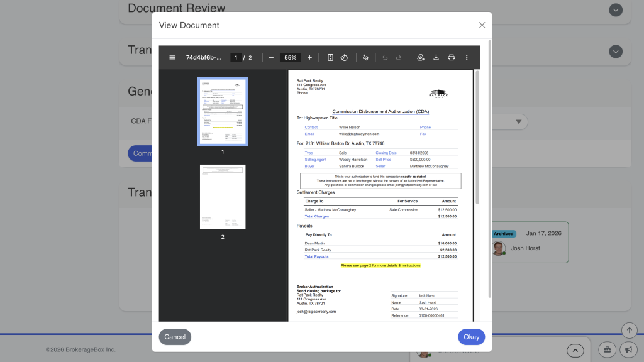Click the undo arrow in PDF toolbar
This screenshot has height=362, width=644.
384,57
